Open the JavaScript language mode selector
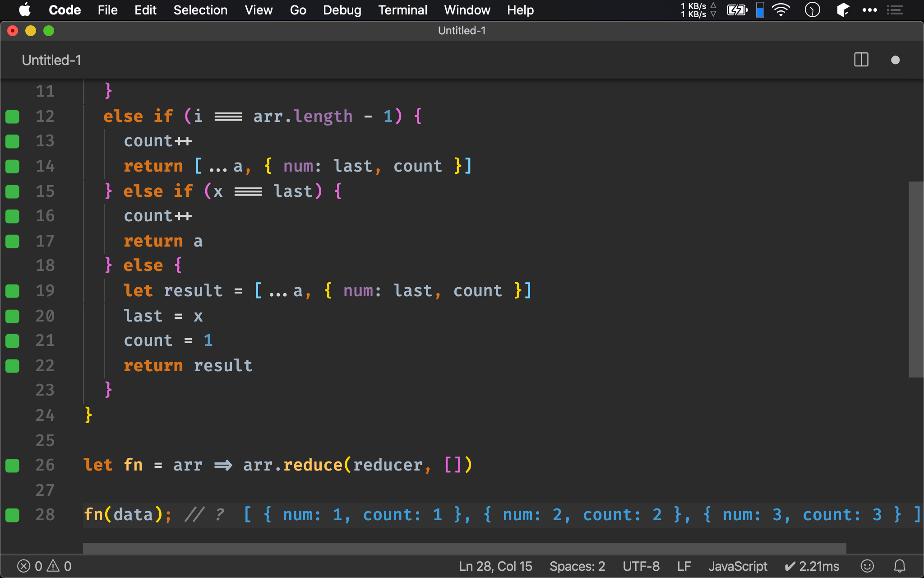The image size is (924, 578). pyautogui.click(x=737, y=566)
